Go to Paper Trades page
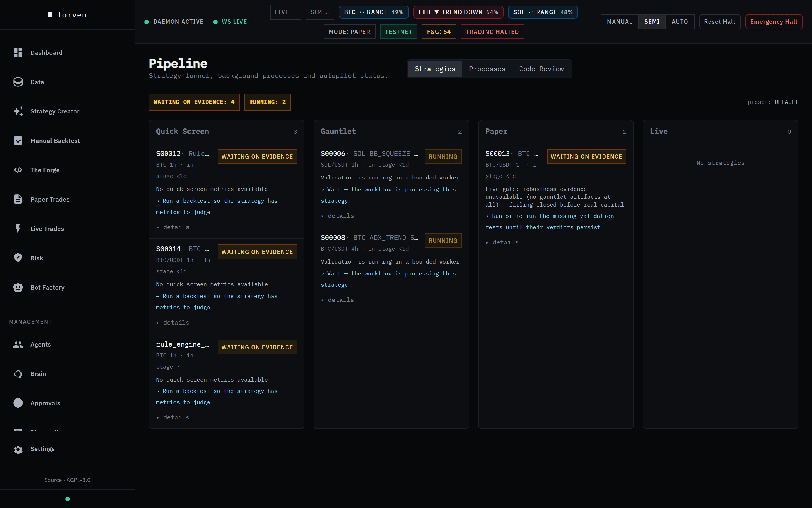Viewport: 812px width, 508px height. (67, 199)
